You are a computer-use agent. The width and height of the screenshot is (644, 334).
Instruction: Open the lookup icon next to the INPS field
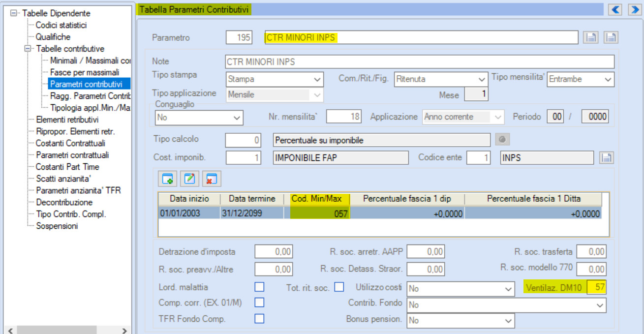607,158
